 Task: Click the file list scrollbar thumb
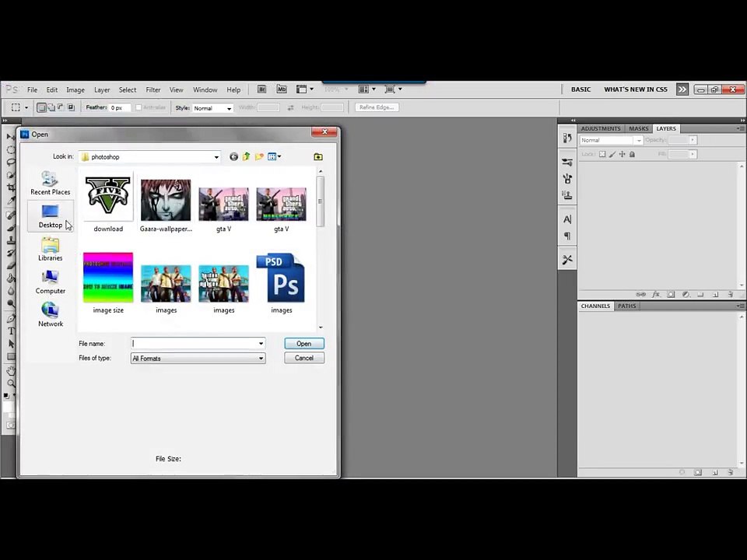320,201
